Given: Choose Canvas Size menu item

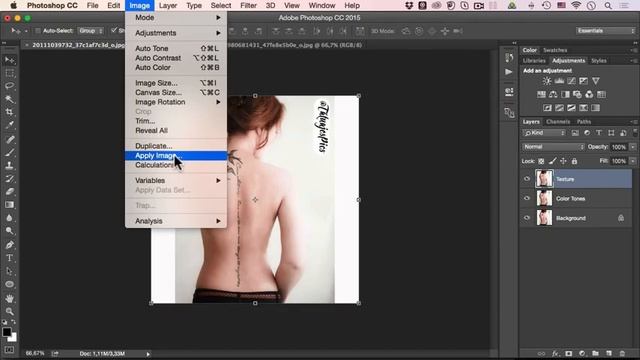Looking at the screenshot, I should [176, 92].
